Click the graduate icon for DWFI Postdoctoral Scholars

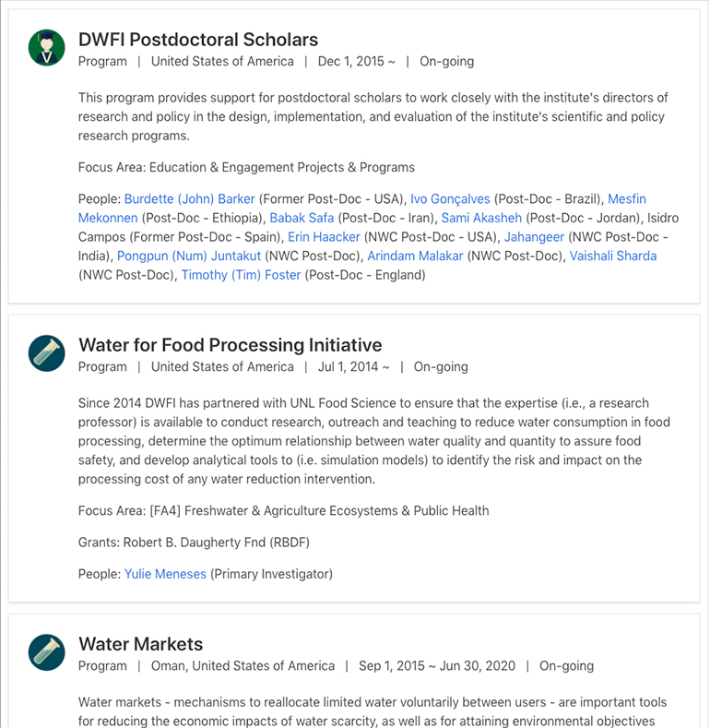coord(46,47)
